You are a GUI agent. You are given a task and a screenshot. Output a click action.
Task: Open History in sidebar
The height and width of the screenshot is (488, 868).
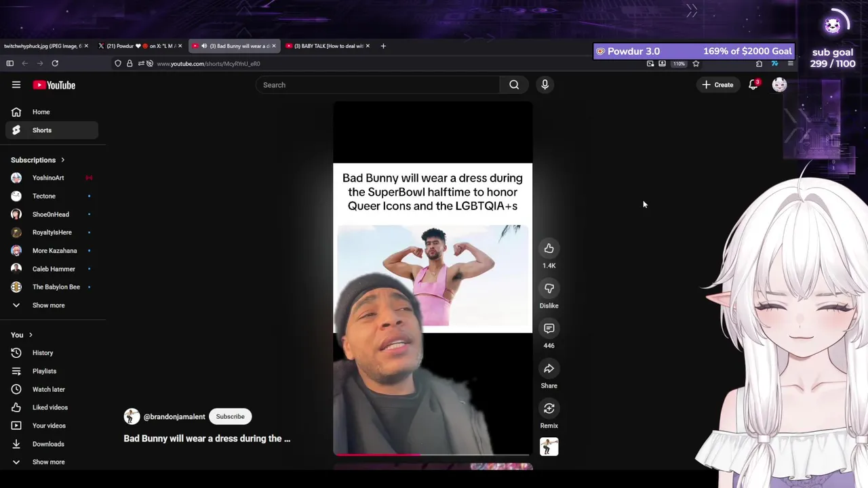[x=52, y=352]
